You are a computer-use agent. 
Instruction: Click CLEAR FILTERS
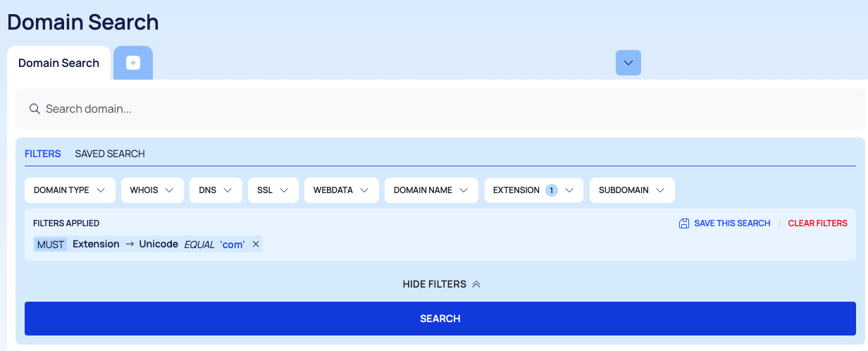click(817, 223)
